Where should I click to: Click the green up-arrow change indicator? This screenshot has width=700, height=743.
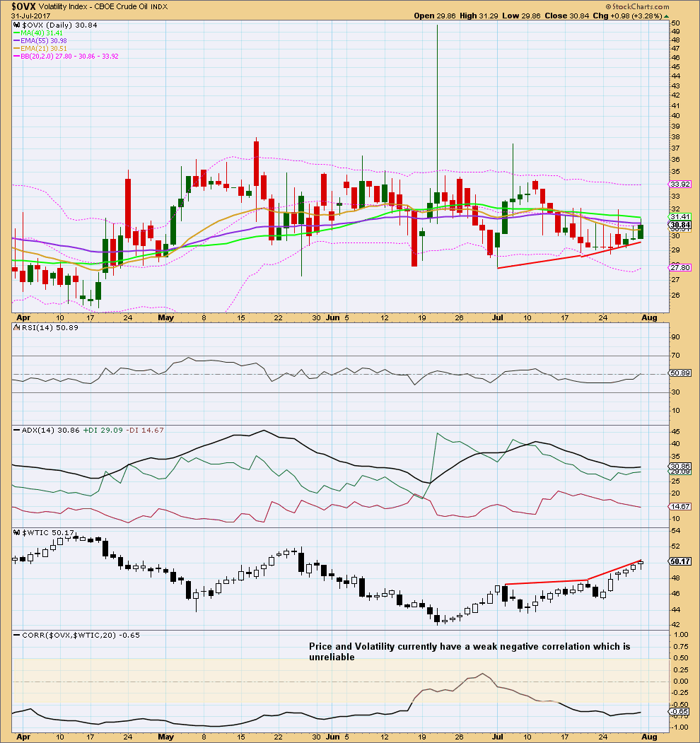(666, 16)
